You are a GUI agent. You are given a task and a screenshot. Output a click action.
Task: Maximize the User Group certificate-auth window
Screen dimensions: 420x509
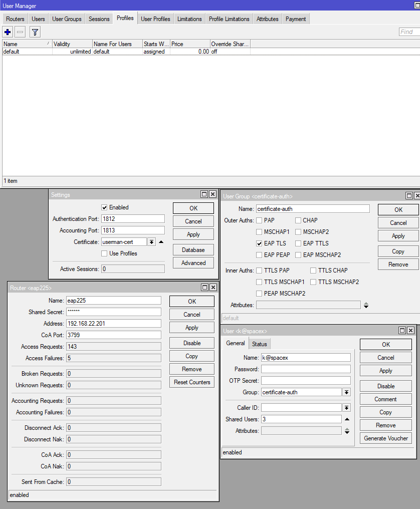[409, 196]
